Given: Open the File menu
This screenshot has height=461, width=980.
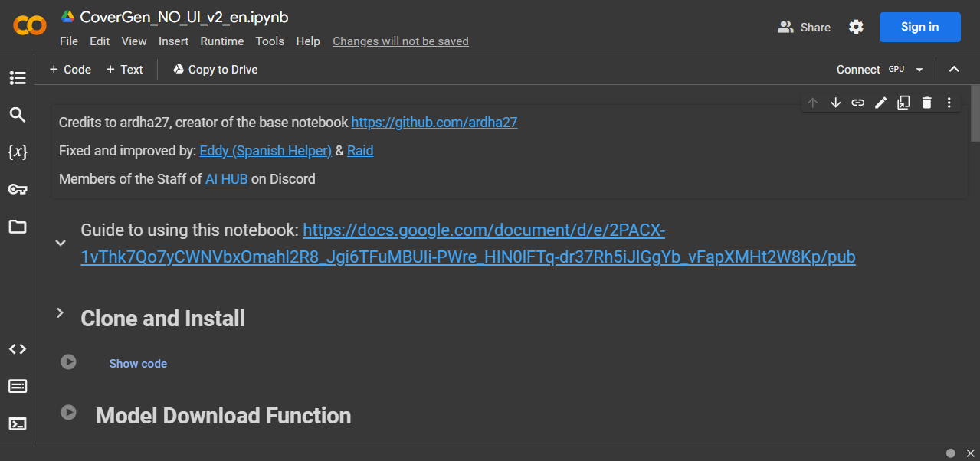Looking at the screenshot, I should (x=69, y=41).
